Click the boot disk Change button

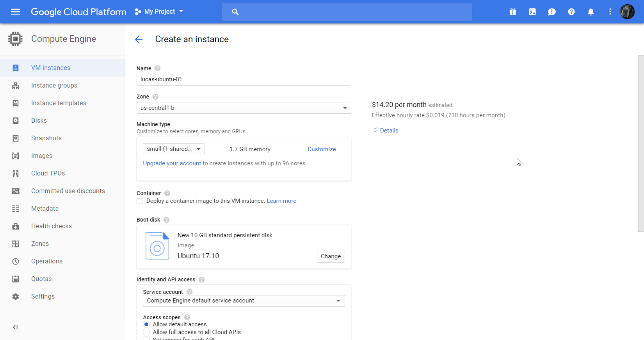331,256
